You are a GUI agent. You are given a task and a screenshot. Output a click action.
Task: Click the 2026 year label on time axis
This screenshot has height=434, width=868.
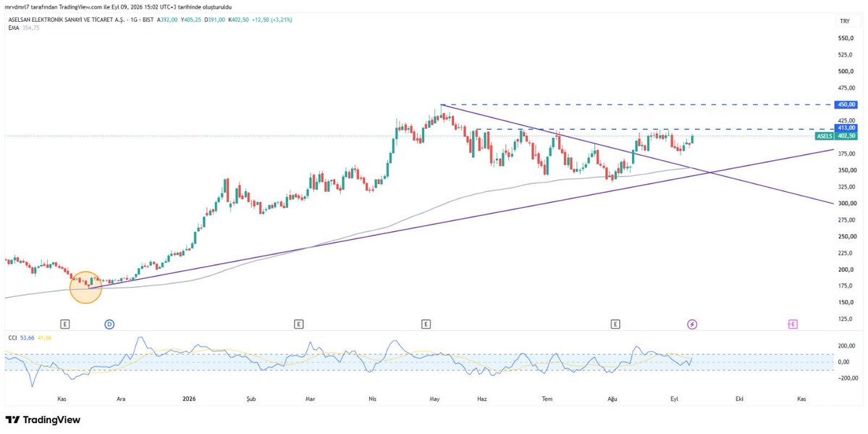click(x=190, y=399)
